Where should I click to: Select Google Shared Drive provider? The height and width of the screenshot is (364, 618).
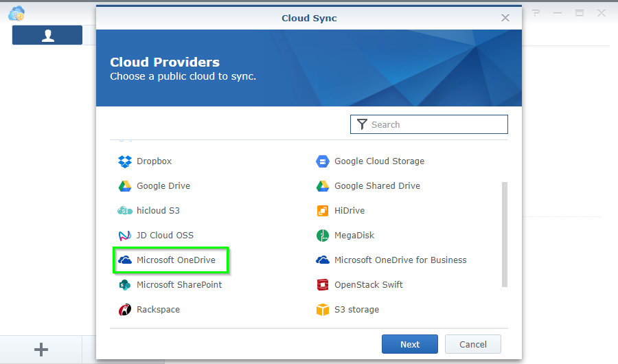point(376,186)
